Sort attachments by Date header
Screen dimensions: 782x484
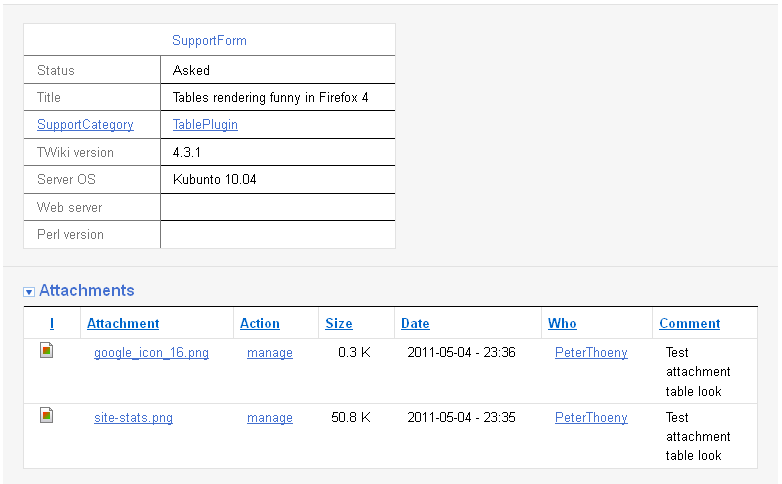pyautogui.click(x=415, y=323)
